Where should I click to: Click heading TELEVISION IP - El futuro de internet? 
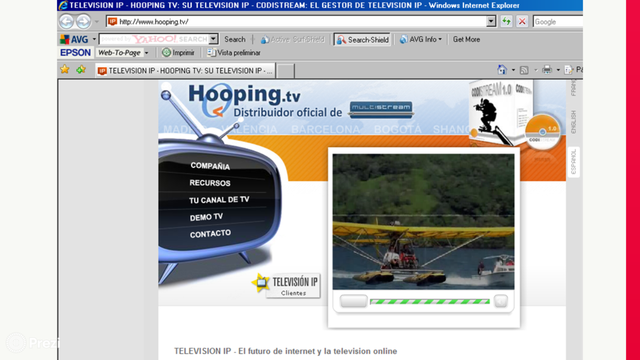[285, 351]
